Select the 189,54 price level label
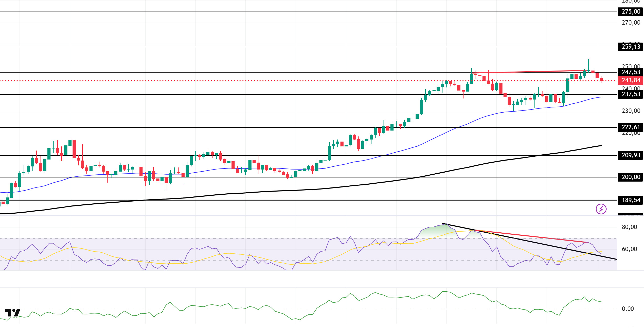 (630, 200)
